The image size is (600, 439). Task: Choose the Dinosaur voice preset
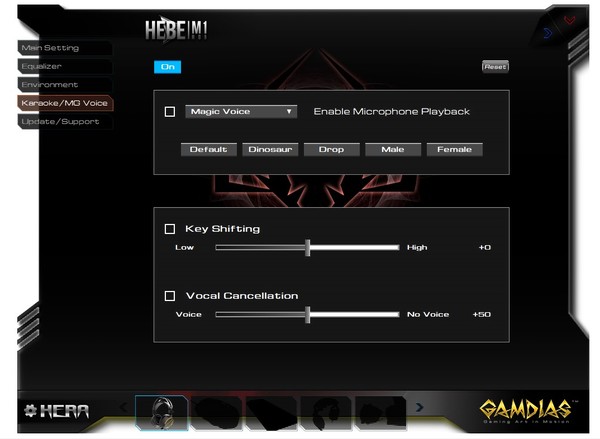pyautogui.click(x=270, y=150)
